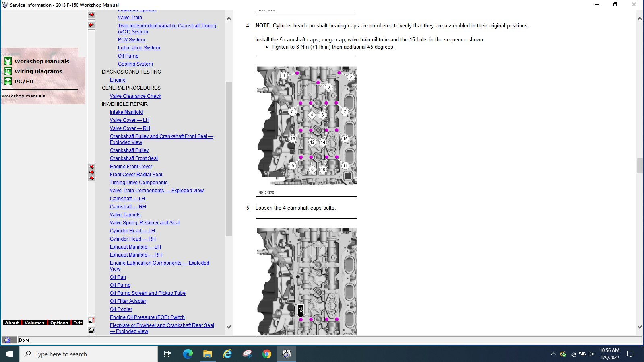Unmute the system volume speaker icon
The height and width of the screenshot is (362, 644).
point(591,354)
